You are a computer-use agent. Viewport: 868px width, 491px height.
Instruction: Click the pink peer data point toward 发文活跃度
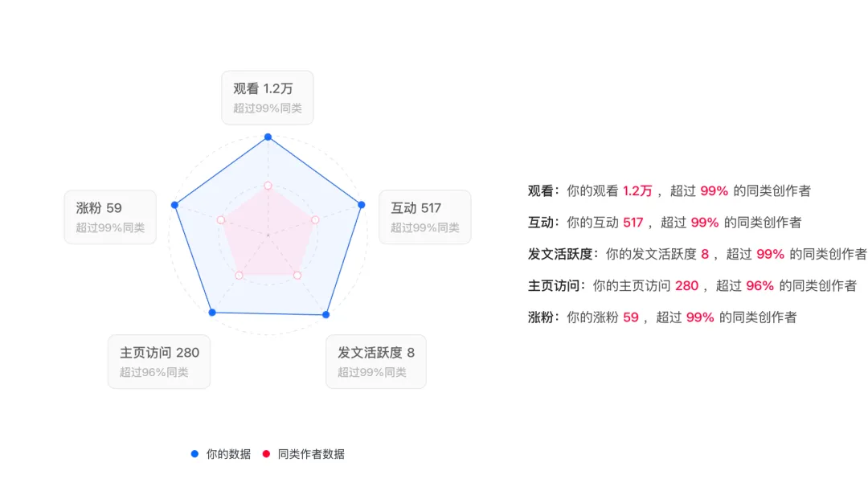click(x=297, y=276)
